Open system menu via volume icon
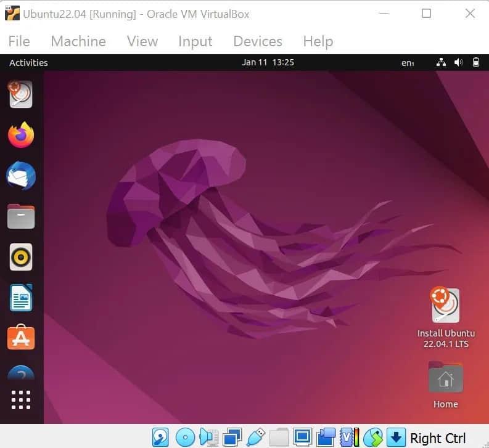The width and height of the screenshot is (489, 448). tap(458, 62)
